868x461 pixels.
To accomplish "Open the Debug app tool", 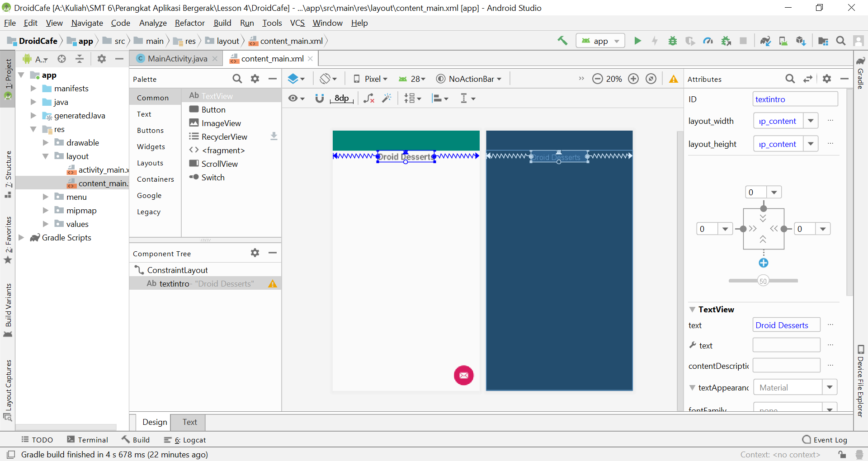I will 672,41.
